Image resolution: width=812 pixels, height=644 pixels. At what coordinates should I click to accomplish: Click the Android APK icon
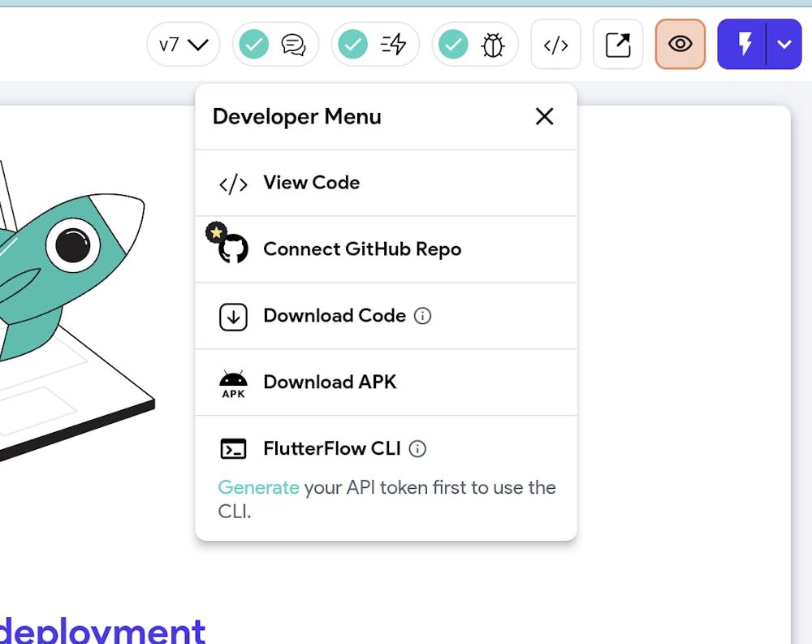[233, 384]
